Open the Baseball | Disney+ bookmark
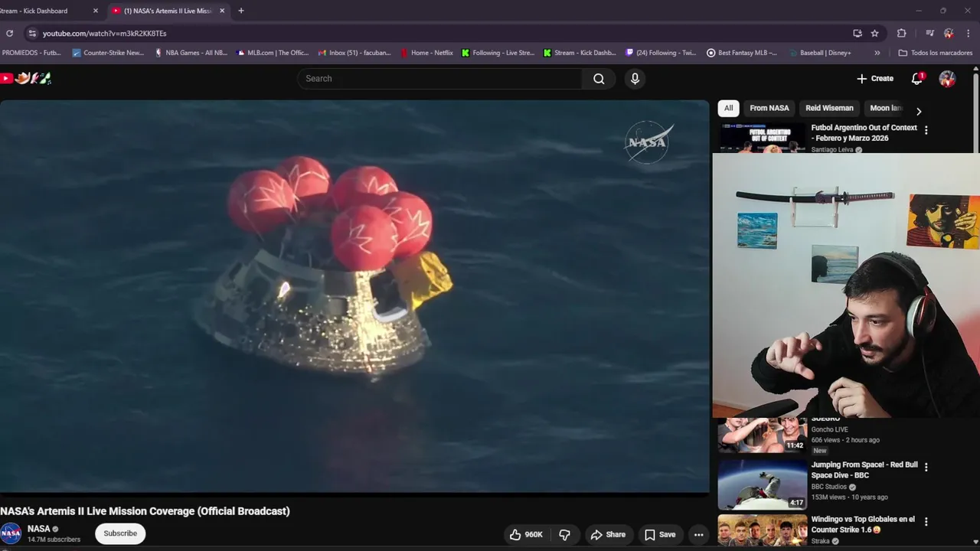The image size is (980, 551). tap(820, 53)
